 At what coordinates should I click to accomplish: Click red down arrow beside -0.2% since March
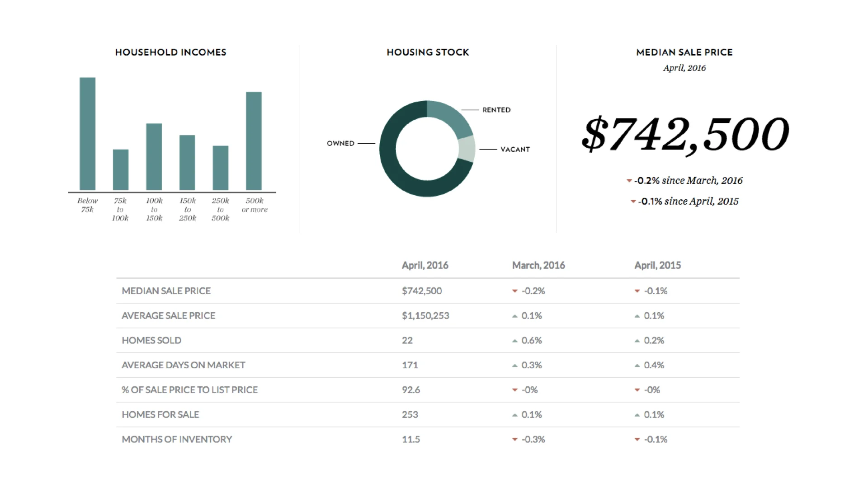(x=629, y=181)
